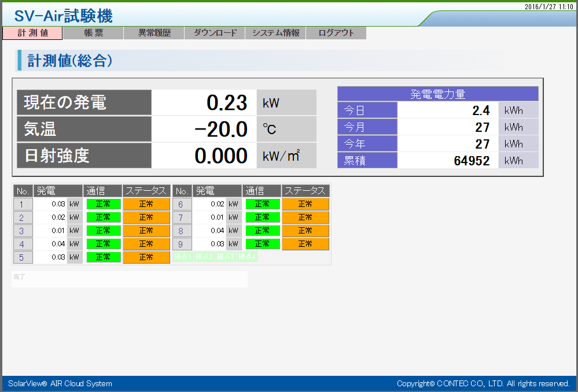The height and width of the screenshot is (392, 578).
Task: Click inverter No. 5 button
Action: tap(22, 257)
